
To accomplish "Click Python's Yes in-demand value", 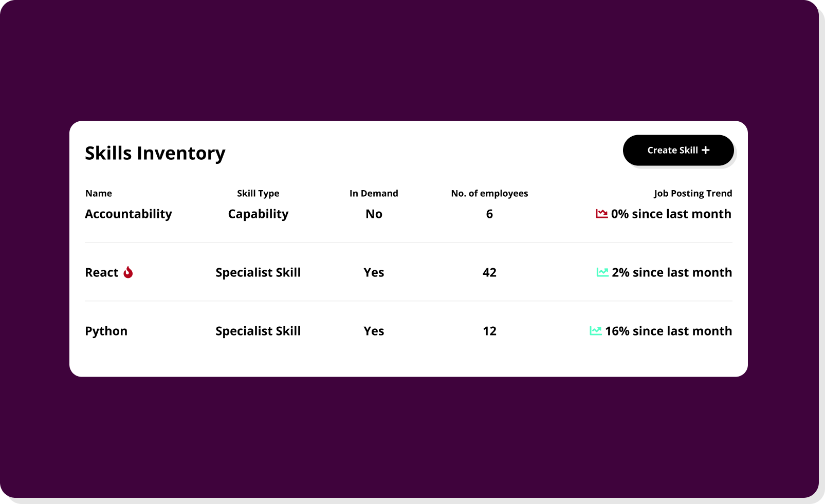I will click(x=374, y=331).
